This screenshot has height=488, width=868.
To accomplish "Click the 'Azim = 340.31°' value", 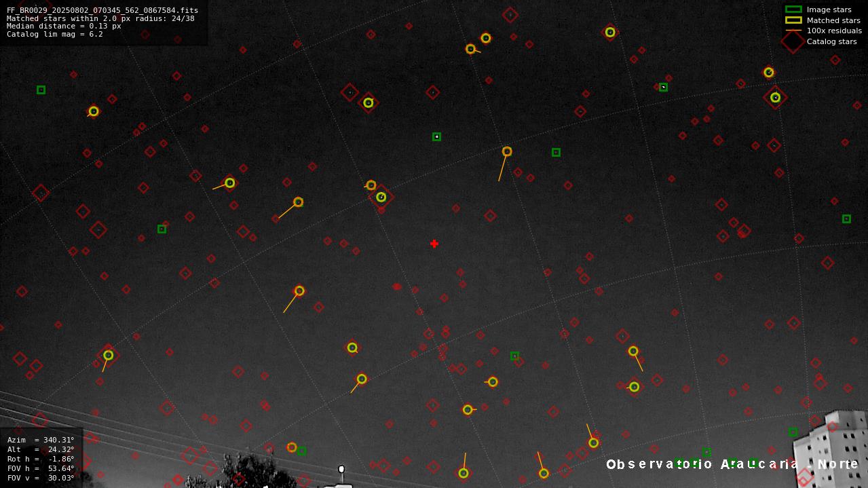I will click(x=41, y=440).
